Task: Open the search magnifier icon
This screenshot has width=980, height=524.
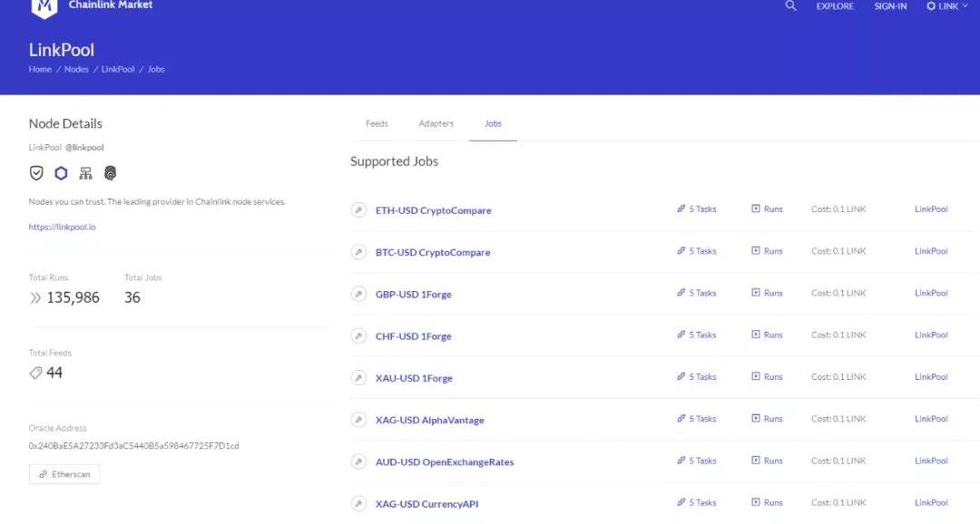Action: coord(790,5)
